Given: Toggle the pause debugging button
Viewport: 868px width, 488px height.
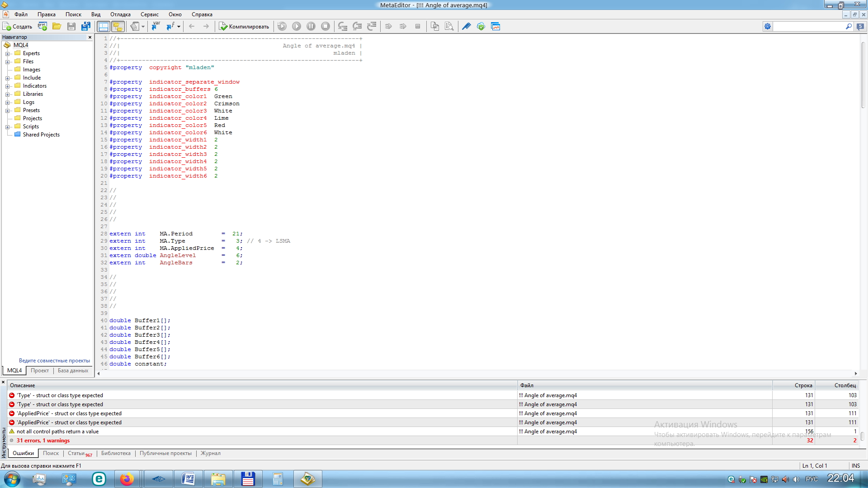Looking at the screenshot, I should coord(311,27).
